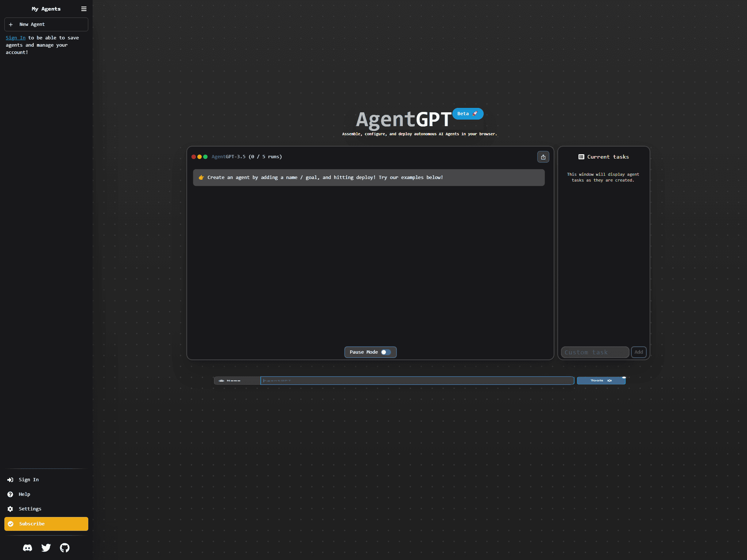Click the share/export icon in agent window
The image size is (747, 560).
[x=543, y=157]
